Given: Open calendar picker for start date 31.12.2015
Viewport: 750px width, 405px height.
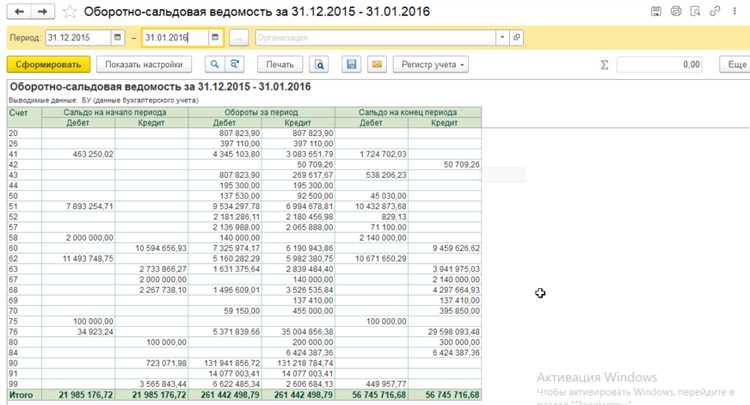Looking at the screenshot, I should coord(118,37).
